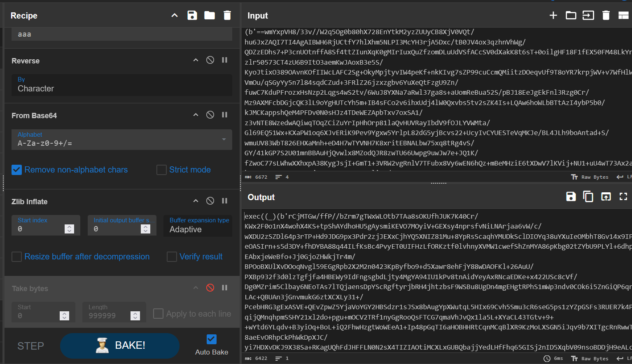632x364 pixels.
Task: Click the aaa argument field
Action: pos(122,34)
